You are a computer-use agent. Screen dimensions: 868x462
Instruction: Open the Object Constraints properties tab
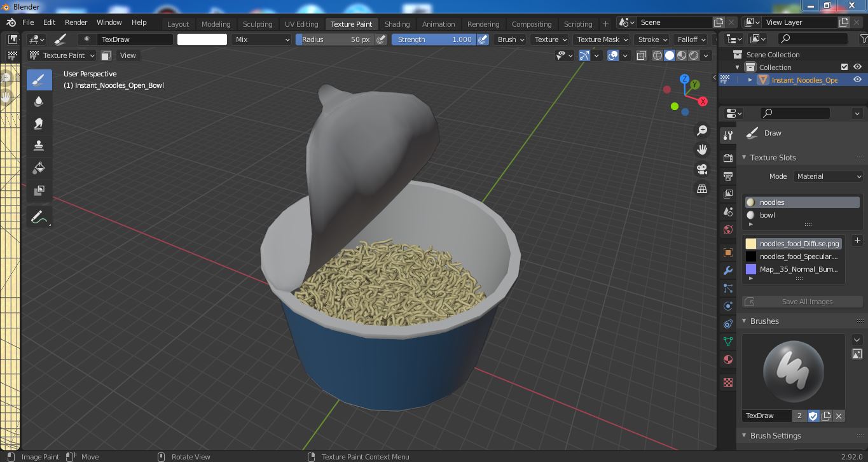tap(728, 324)
